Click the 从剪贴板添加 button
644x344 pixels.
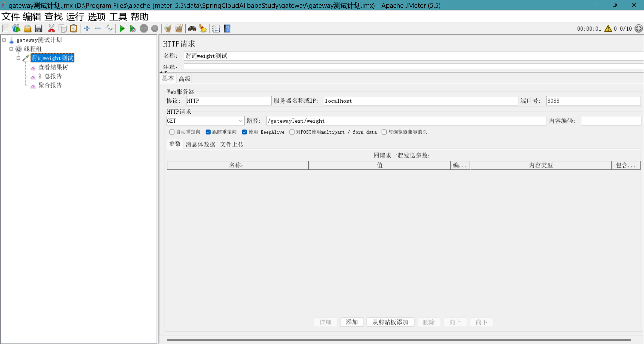pyautogui.click(x=390, y=322)
